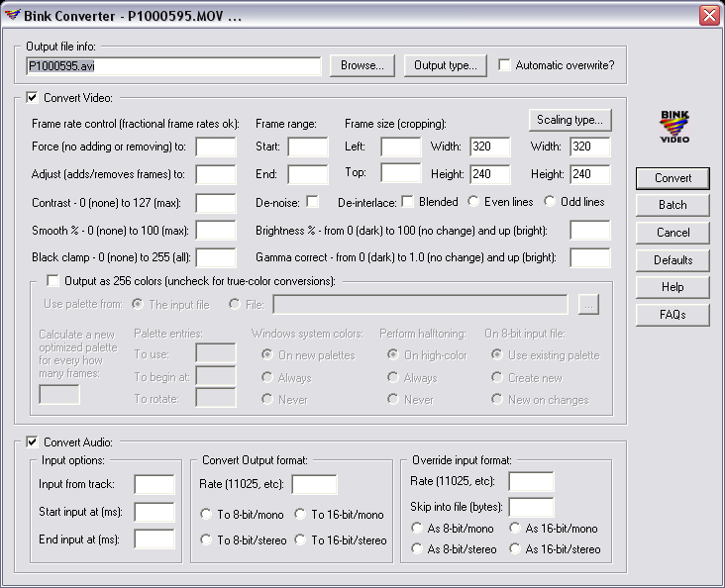The image size is (725, 588).
Task: Reset settings with the Defaults button
Action: pyautogui.click(x=673, y=260)
